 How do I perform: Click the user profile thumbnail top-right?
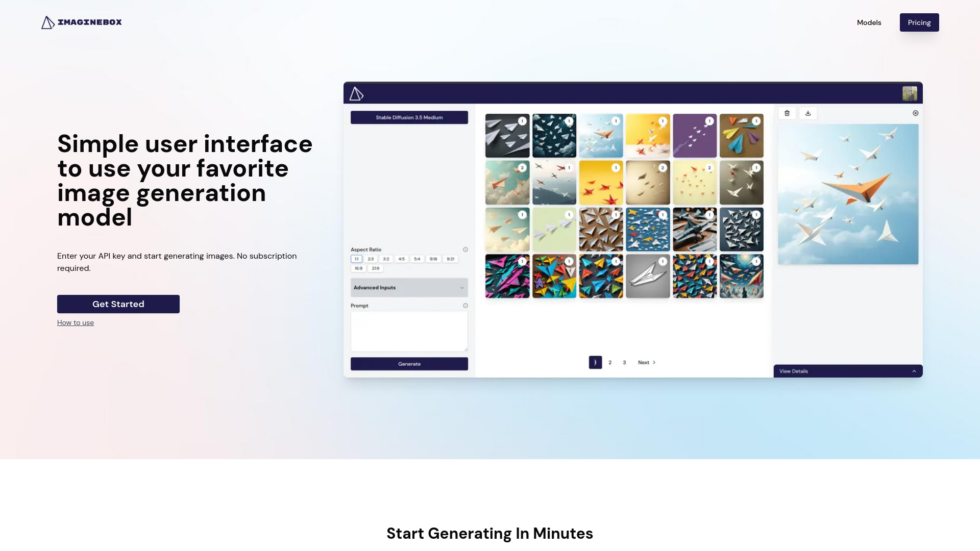click(910, 93)
